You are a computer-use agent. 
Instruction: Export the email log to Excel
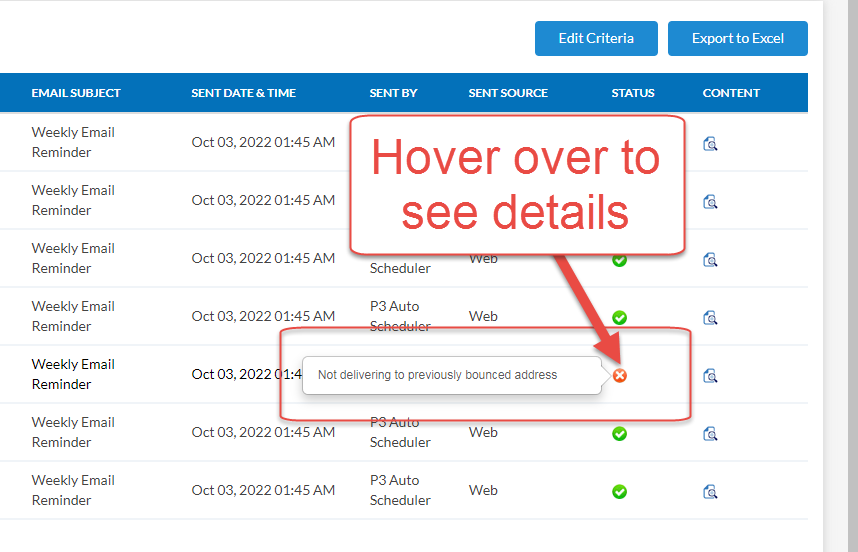737,38
